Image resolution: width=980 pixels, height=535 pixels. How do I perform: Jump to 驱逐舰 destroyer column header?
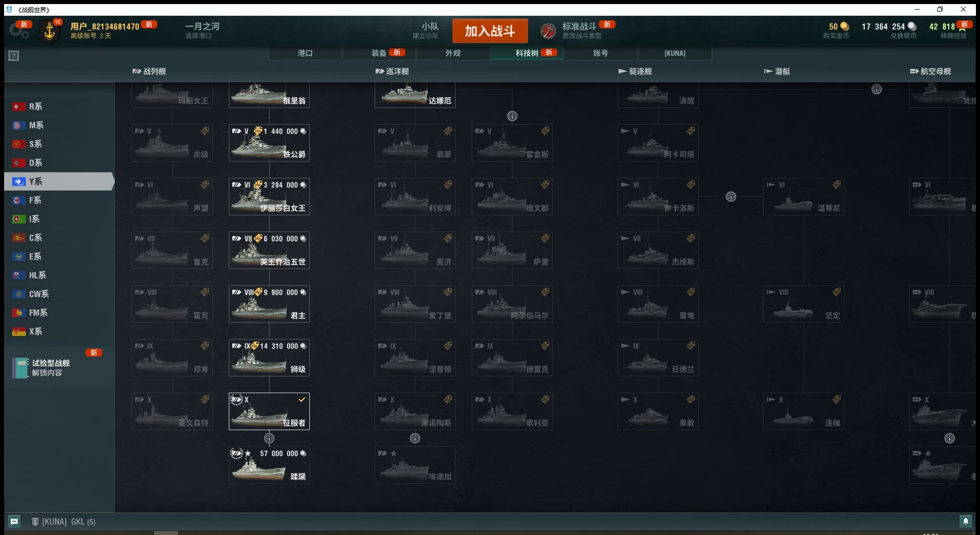635,71
